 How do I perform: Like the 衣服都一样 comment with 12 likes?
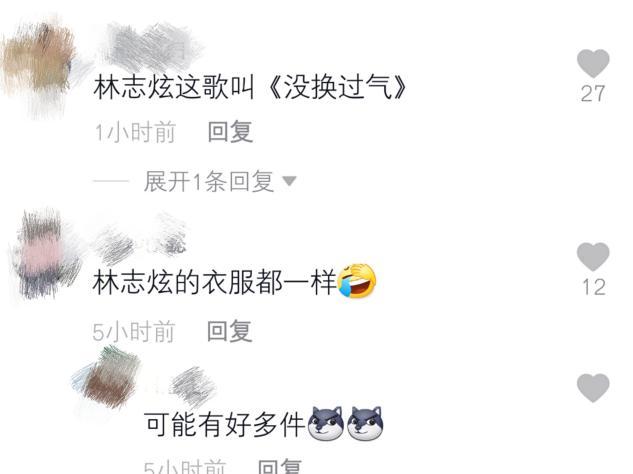click(593, 257)
